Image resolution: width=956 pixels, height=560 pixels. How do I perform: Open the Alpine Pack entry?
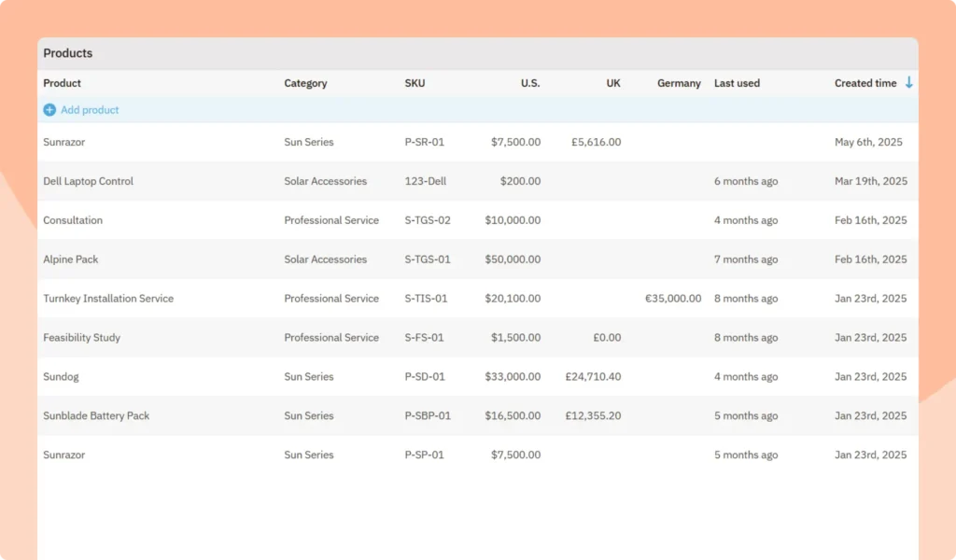[71, 259]
